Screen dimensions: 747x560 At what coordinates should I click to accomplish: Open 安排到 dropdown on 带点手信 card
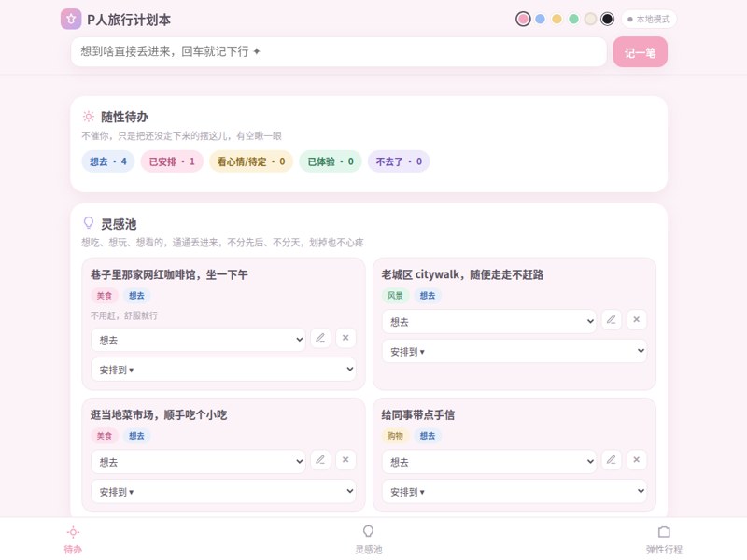(514, 491)
